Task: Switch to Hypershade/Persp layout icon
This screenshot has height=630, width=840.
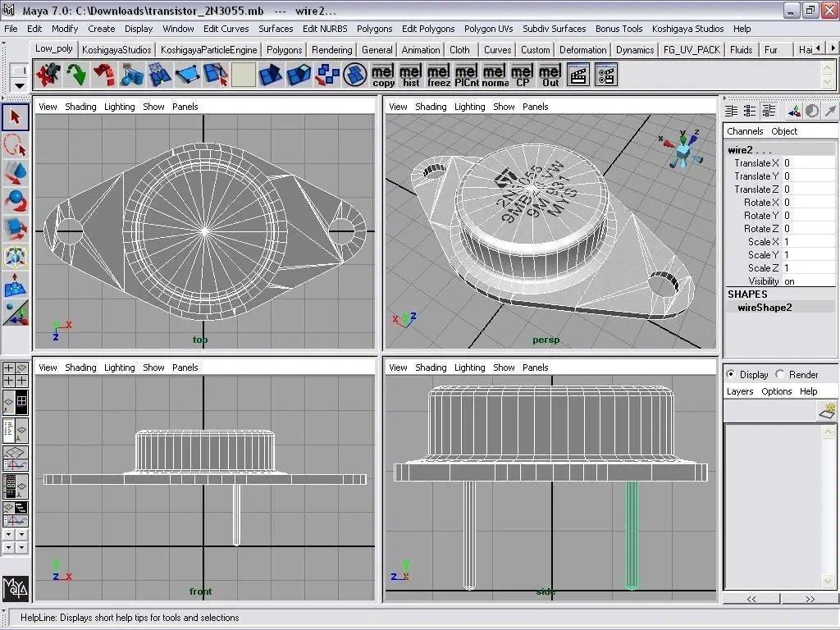Action: click(x=15, y=486)
